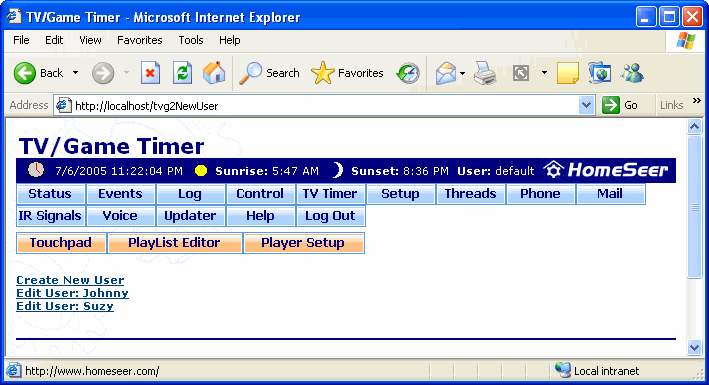The width and height of the screenshot is (709, 385).
Task: Expand the Links toolbar chevron
Action: tap(697, 100)
